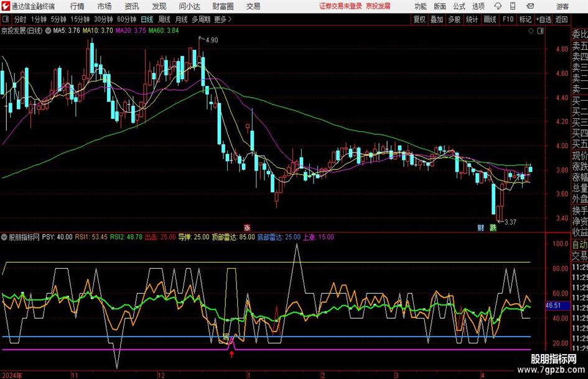Screen dimensions: 588x379
Task: Click the RSI2: 48.78 indicator value
Action: tap(126, 237)
